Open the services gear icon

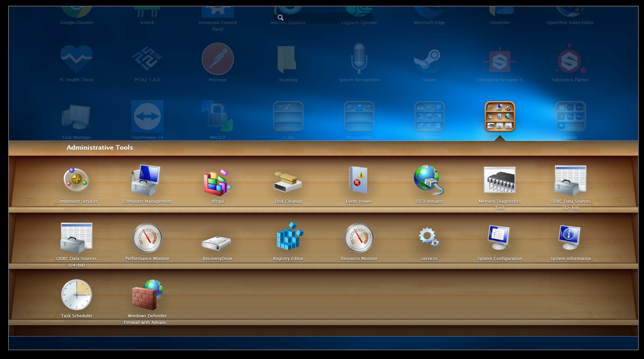pyautogui.click(x=429, y=238)
